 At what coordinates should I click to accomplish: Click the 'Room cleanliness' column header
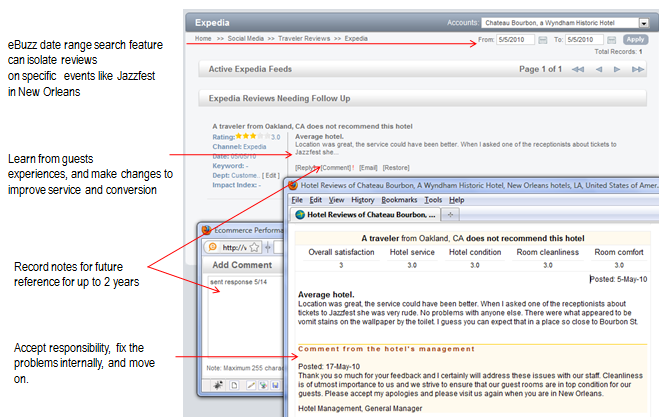click(548, 252)
